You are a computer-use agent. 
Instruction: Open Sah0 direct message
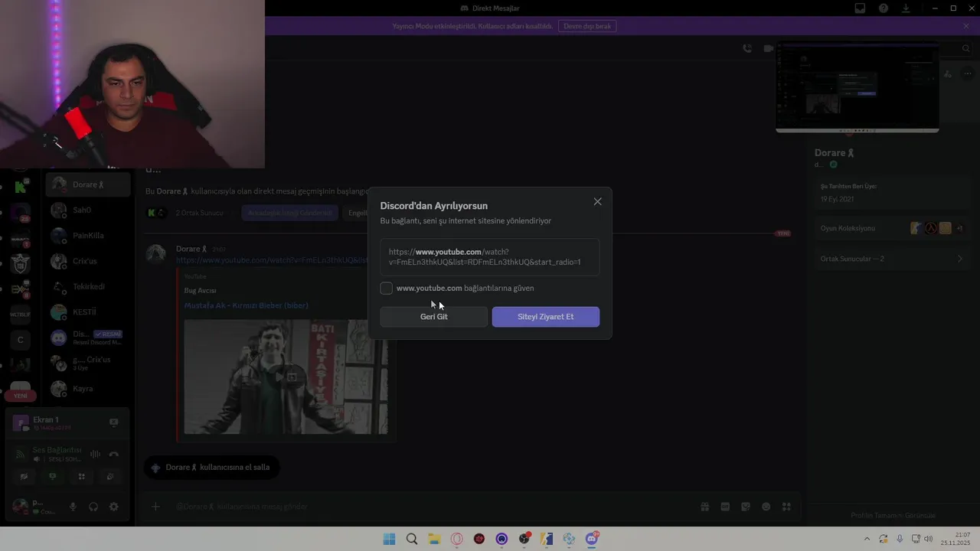click(88, 210)
